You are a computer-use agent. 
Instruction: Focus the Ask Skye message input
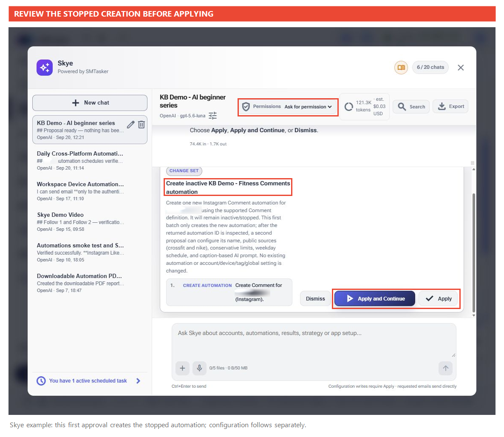[x=314, y=341]
